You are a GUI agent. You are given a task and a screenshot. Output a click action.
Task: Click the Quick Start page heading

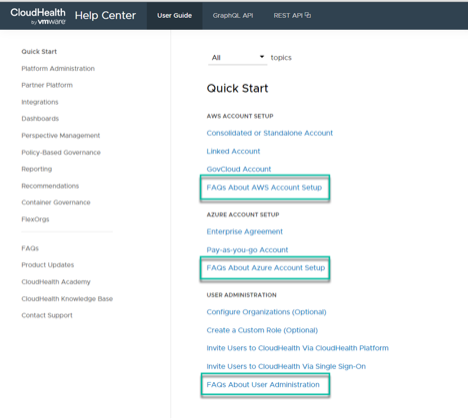tap(237, 88)
